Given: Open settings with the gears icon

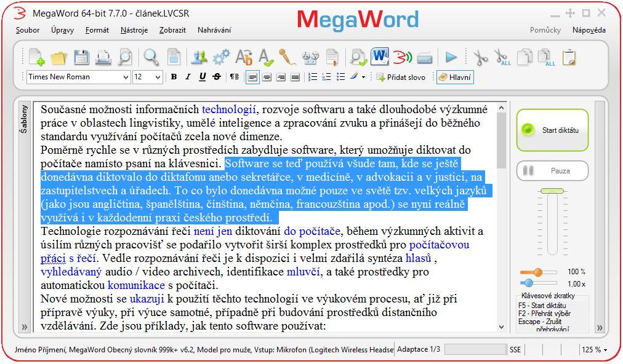Looking at the screenshot, I should click(221, 58).
